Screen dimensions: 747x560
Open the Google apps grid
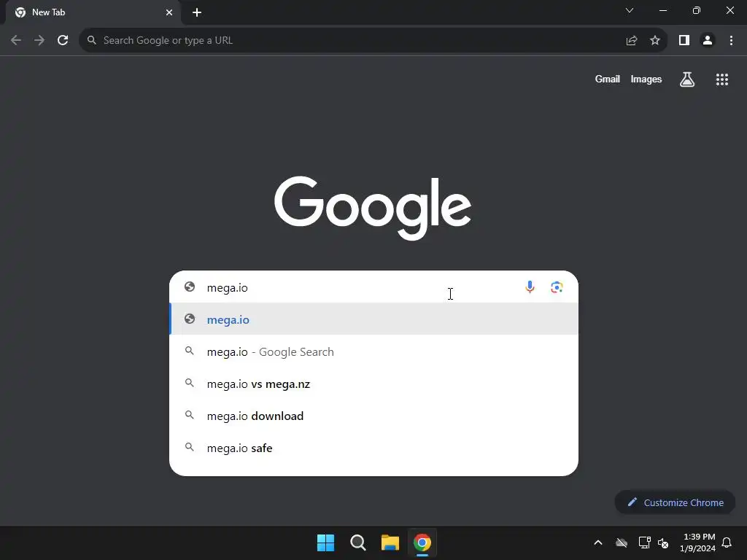[722, 79]
